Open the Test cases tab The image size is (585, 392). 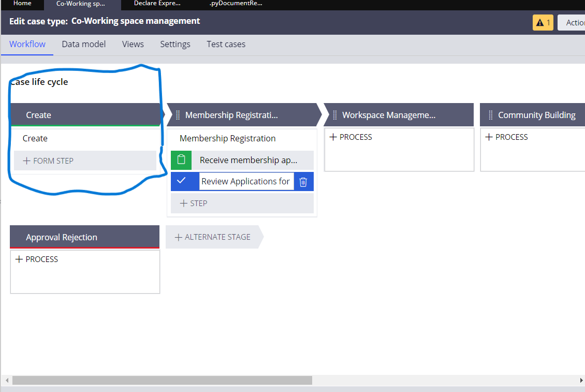(226, 44)
